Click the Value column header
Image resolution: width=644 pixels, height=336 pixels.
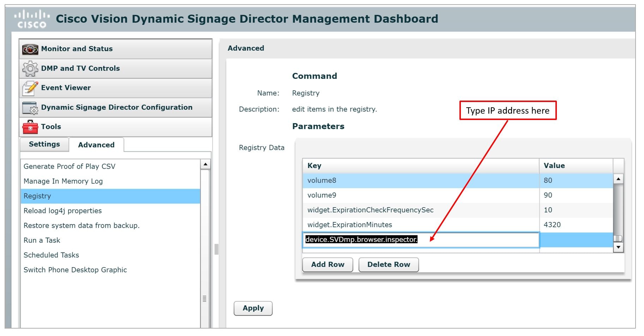[x=576, y=166]
